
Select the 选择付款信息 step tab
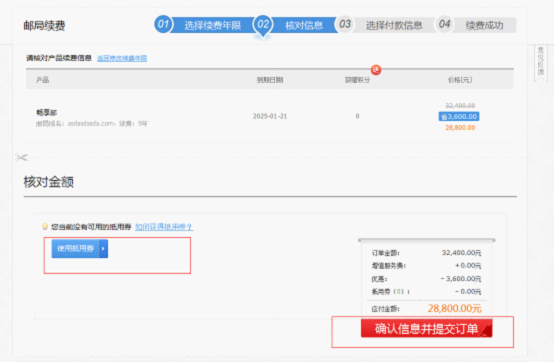click(x=394, y=25)
